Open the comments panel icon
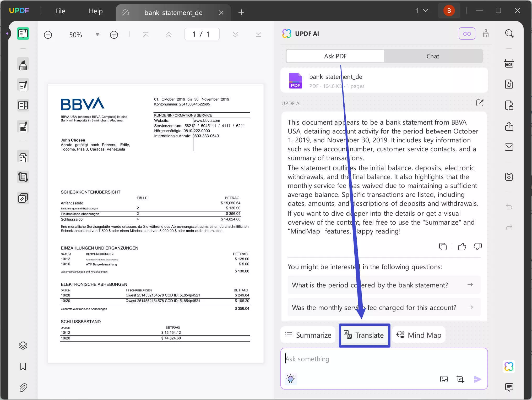 pyautogui.click(x=509, y=387)
